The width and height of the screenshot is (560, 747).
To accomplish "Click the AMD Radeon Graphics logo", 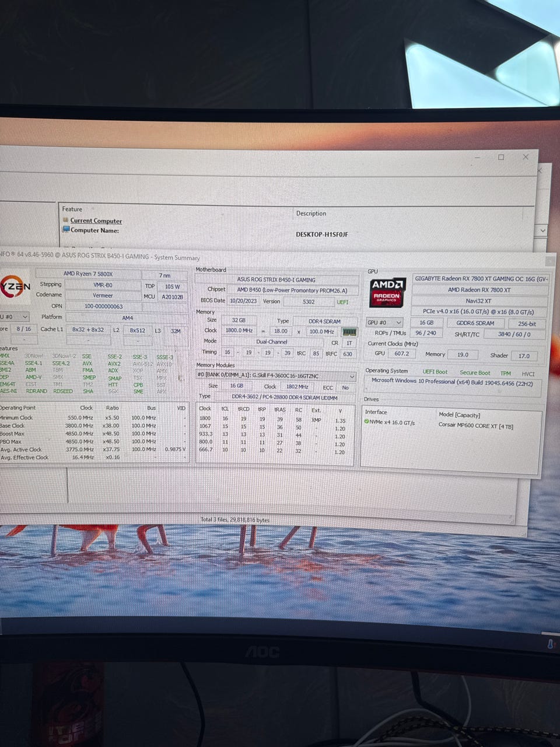I will 387,292.
